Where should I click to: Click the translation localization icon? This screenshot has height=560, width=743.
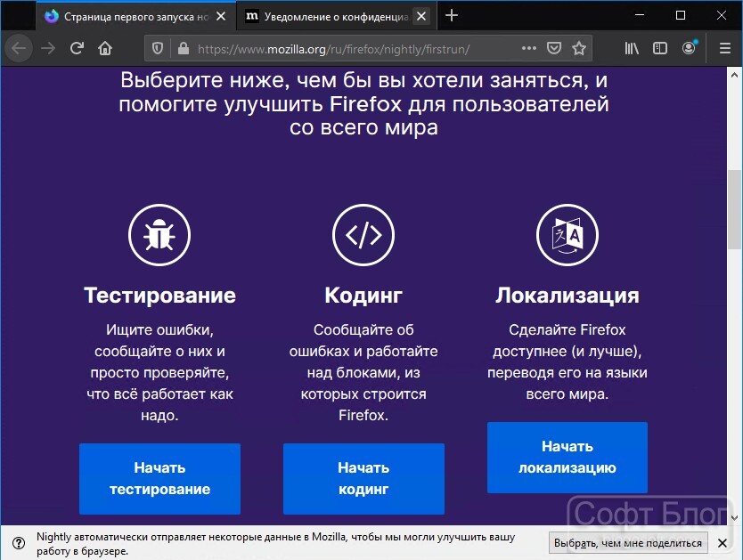click(x=567, y=235)
